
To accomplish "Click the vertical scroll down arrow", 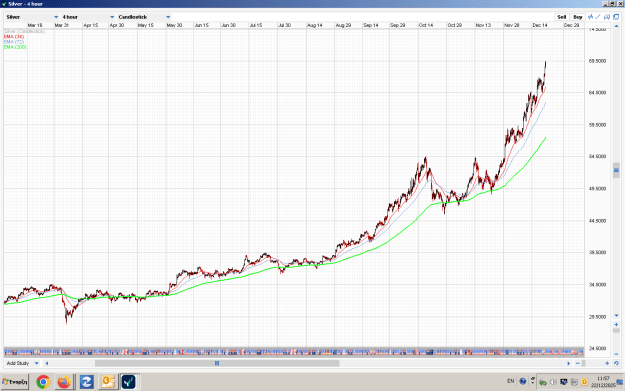I will (x=616, y=316).
